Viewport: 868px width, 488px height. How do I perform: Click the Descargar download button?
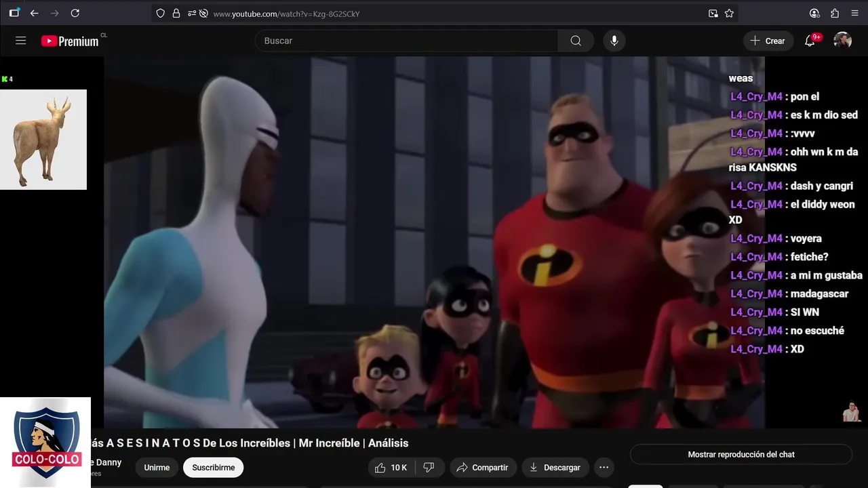click(555, 468)
